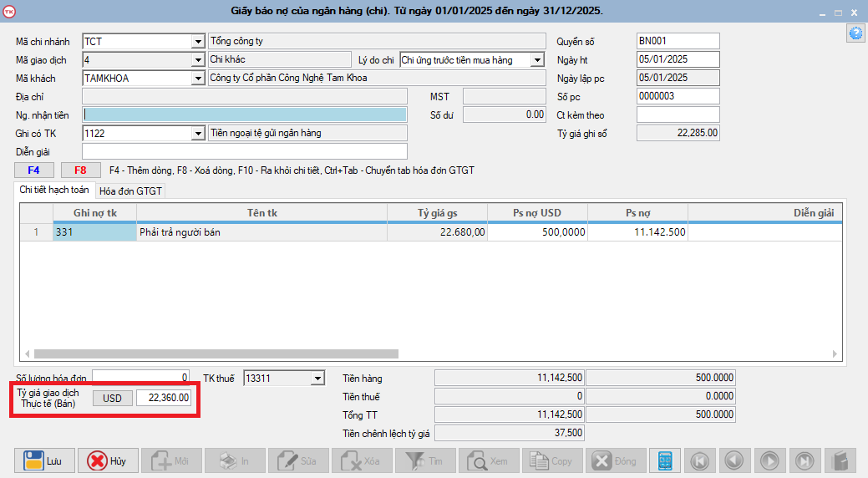The height and width of the screenshot is (478, 868).
Task: Switch to the Hóa đơn GTGT tab
Action: 131,191
